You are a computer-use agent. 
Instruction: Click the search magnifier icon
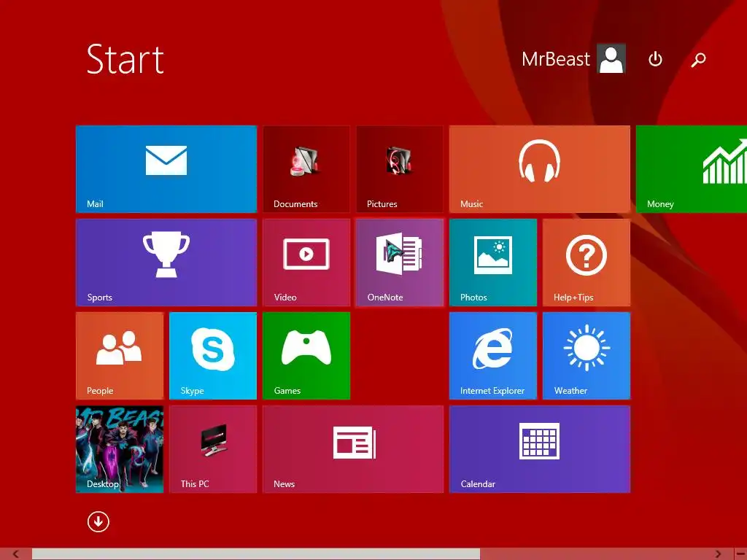click(x=698, y=60)
